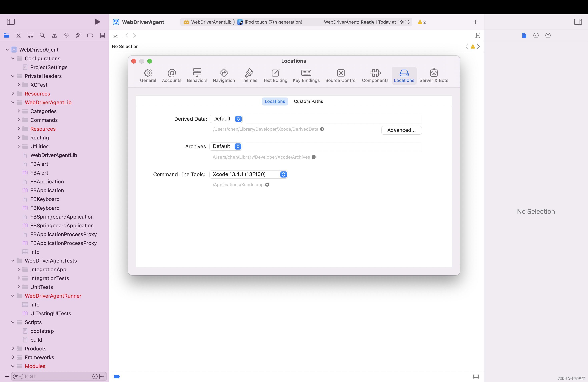Switch to the Custom Paths tab

coord(308,101)
